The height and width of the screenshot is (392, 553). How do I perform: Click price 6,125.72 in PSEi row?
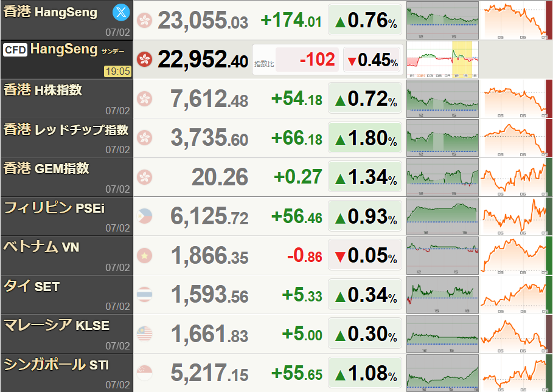click(x=209, y=216)
